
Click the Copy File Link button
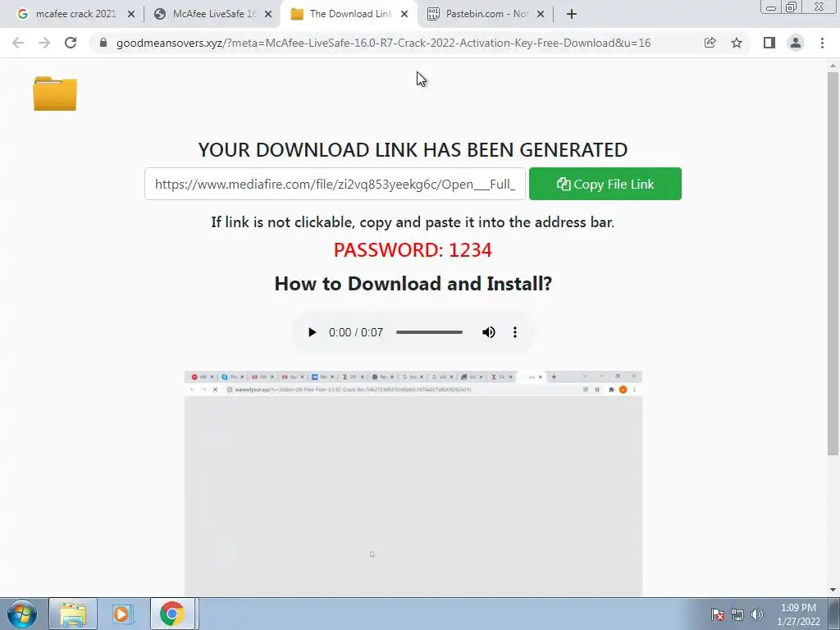click(x=605, y=184)
